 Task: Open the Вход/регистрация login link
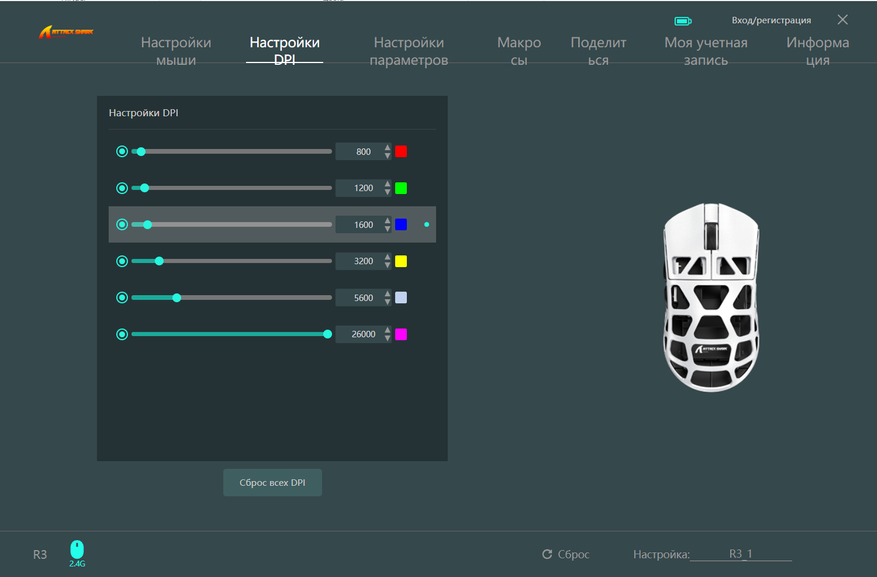coord(771,20)
